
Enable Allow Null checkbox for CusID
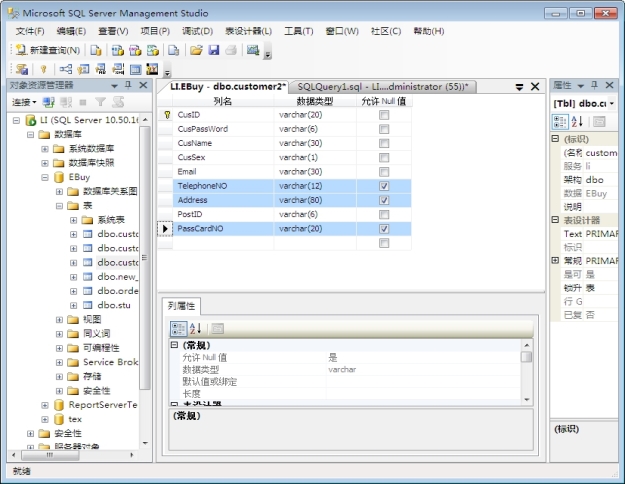point(384,115)
